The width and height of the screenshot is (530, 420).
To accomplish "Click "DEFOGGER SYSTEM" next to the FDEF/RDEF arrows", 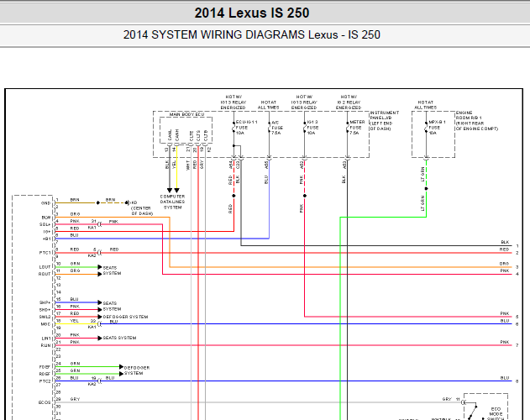I will 137,370.
